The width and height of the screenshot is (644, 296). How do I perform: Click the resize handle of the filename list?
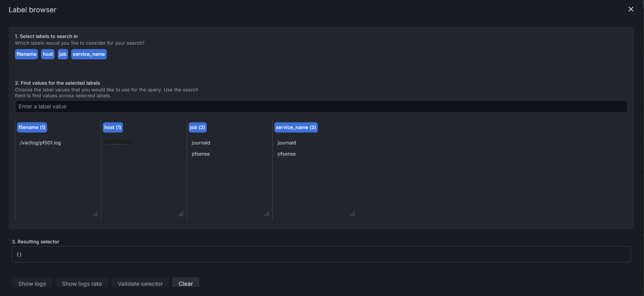tap(95, 214)
